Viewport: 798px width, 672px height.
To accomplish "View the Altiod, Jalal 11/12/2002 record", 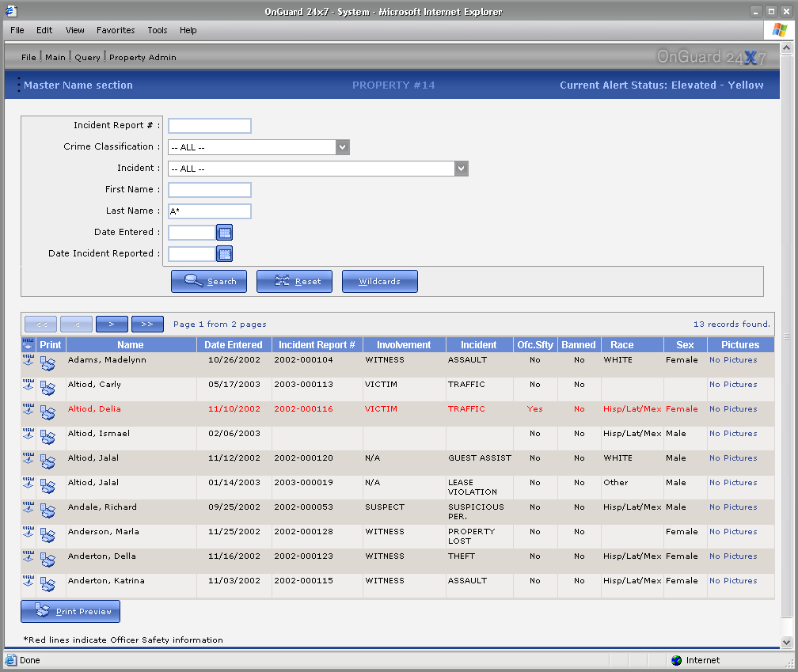I will tap(28, 458).
